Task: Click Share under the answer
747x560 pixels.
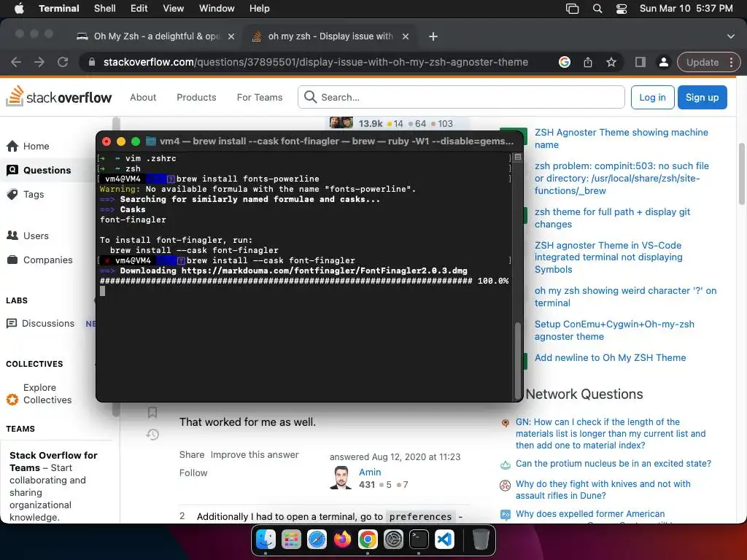Action: (x=192, y=455)
